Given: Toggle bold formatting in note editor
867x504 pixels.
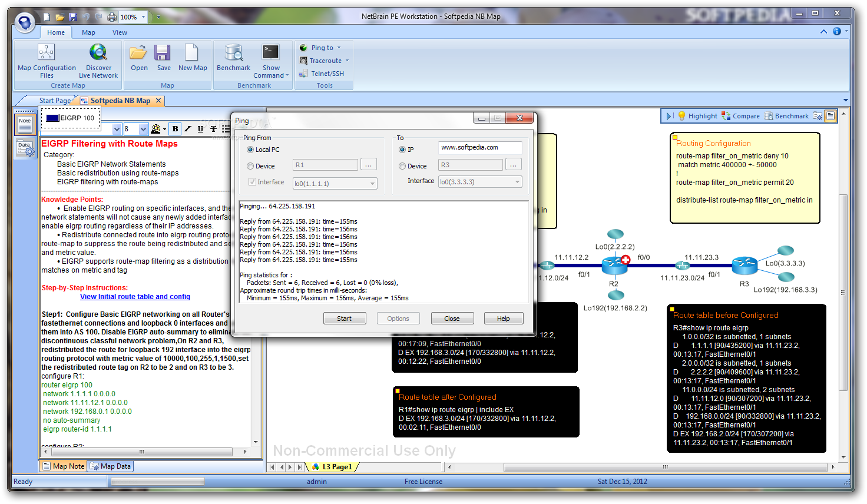Looking at the screenshot, I should click(175, 129).
